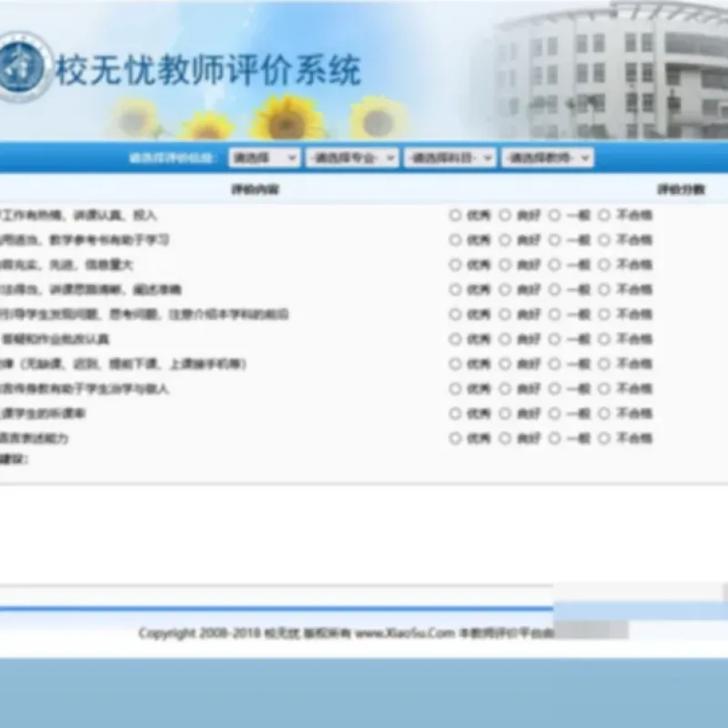Click the 评价内容 column header
This screenshot has height=728, width=728.
[255, 189]
